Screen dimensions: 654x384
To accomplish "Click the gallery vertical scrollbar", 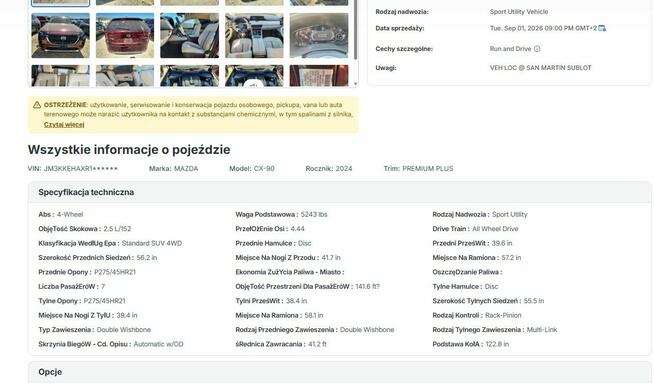I will point(355,29).
